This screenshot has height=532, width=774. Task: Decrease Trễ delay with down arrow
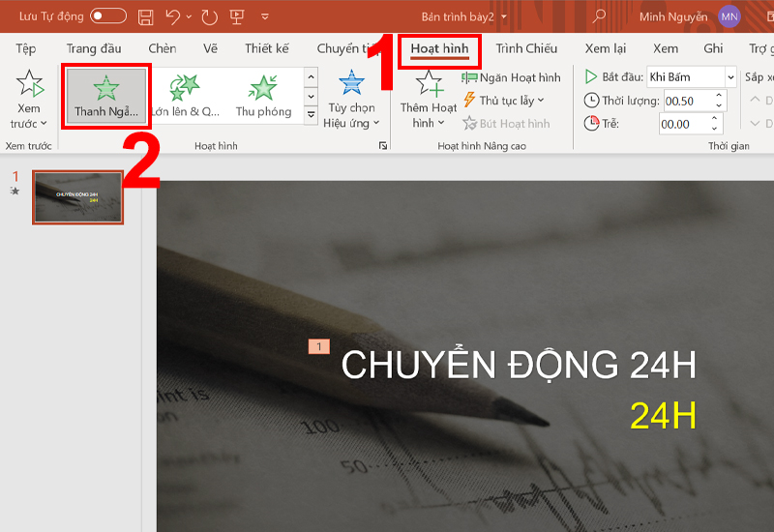714,129
